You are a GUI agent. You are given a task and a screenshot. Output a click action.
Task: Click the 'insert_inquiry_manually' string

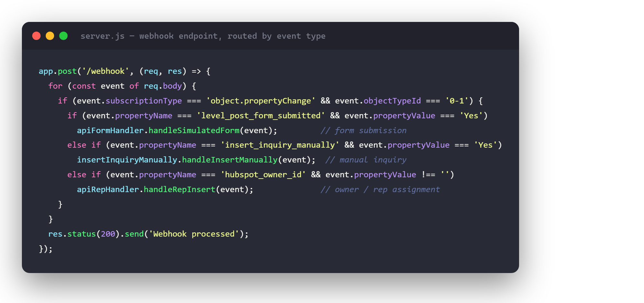(280, 145)
